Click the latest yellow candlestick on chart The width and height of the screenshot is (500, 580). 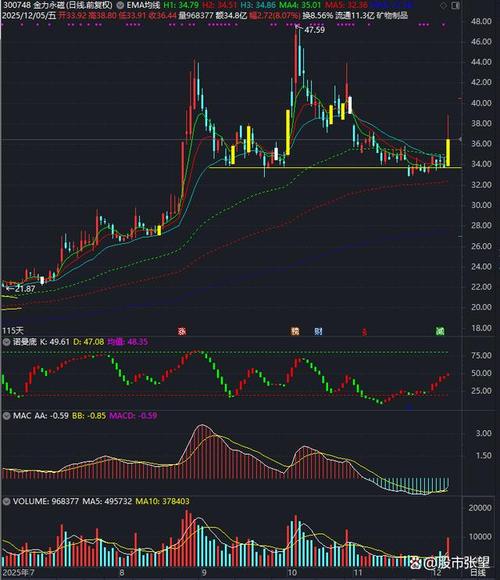click(x=448, y=153)
